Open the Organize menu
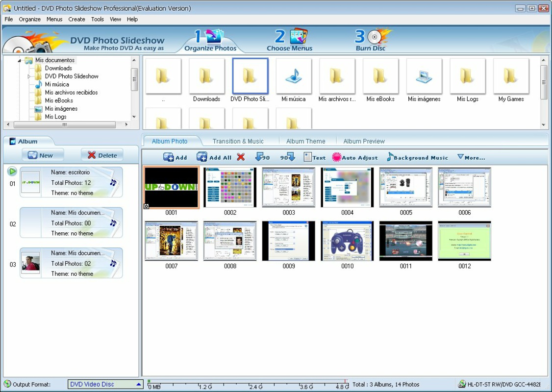 click(x=29, y=19)
